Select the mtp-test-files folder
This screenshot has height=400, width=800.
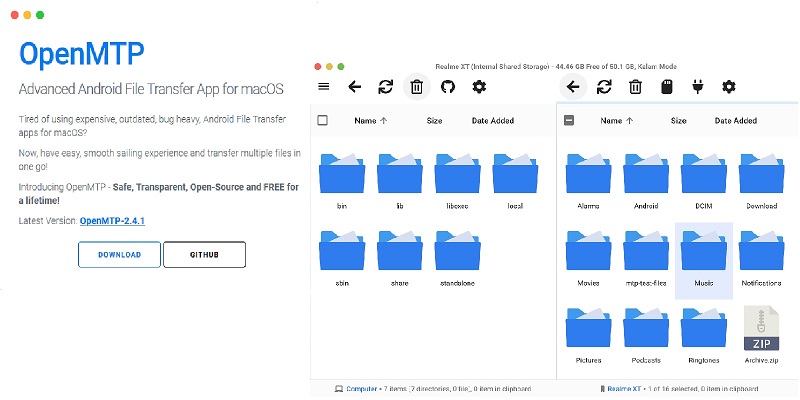[x=646, y=258]
